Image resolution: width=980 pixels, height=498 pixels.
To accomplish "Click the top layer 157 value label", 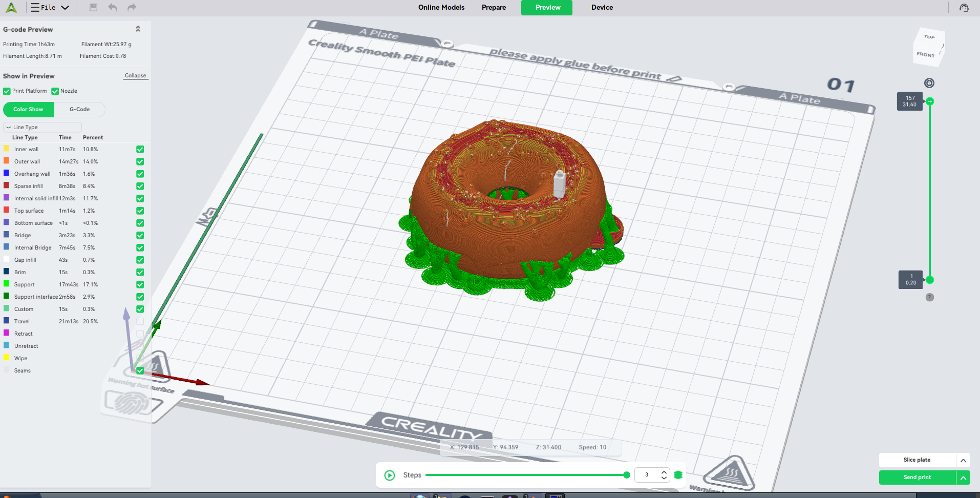I will tap(910, 101).
